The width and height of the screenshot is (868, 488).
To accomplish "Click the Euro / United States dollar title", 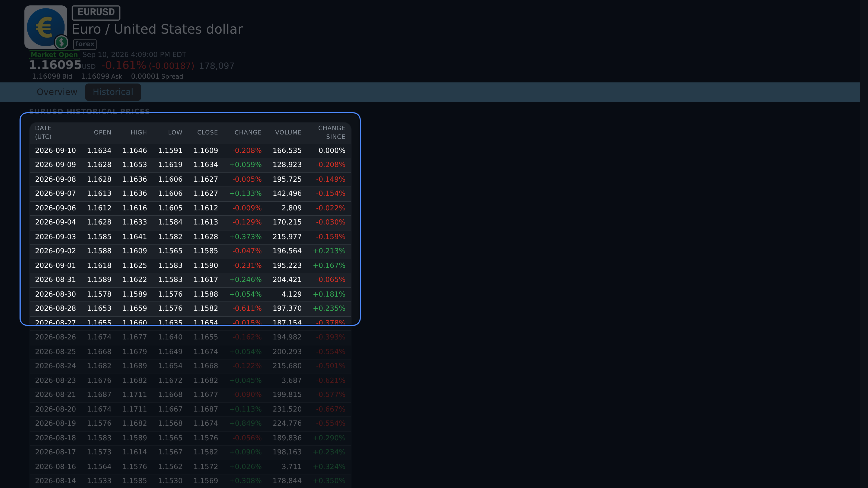I will click(x=157, y=29).
